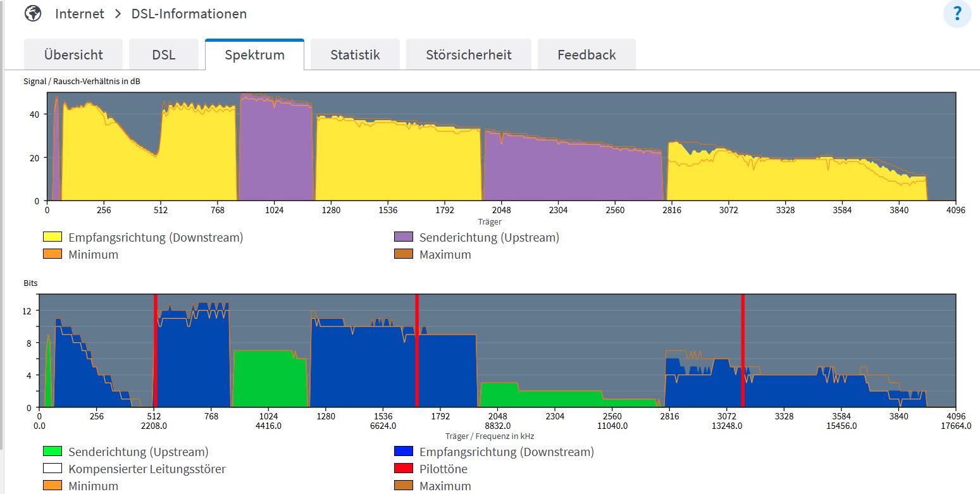The width and height of the screenshot is (980, 494).
Task: Go to the Statistik tab
Action: tap(355, 54)
